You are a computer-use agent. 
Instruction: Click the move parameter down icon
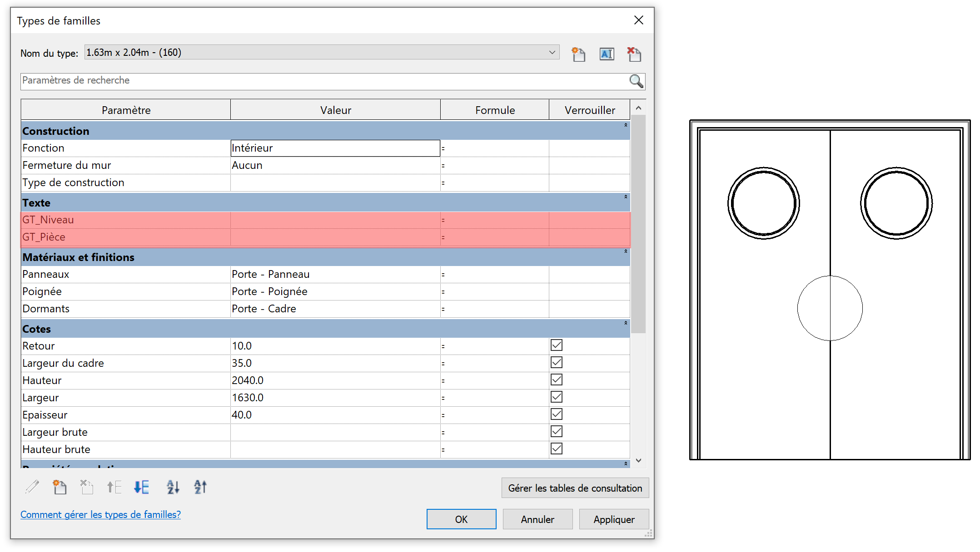[142, 487]
